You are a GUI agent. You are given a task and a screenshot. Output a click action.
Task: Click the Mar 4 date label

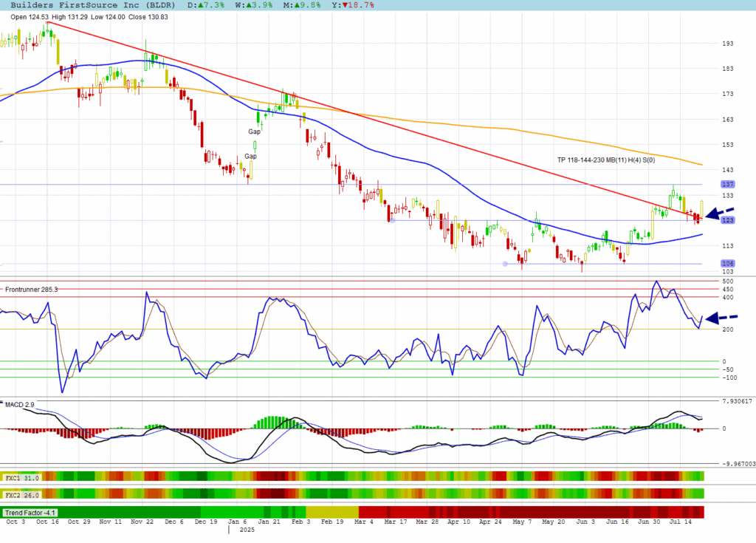click(363, 522)
